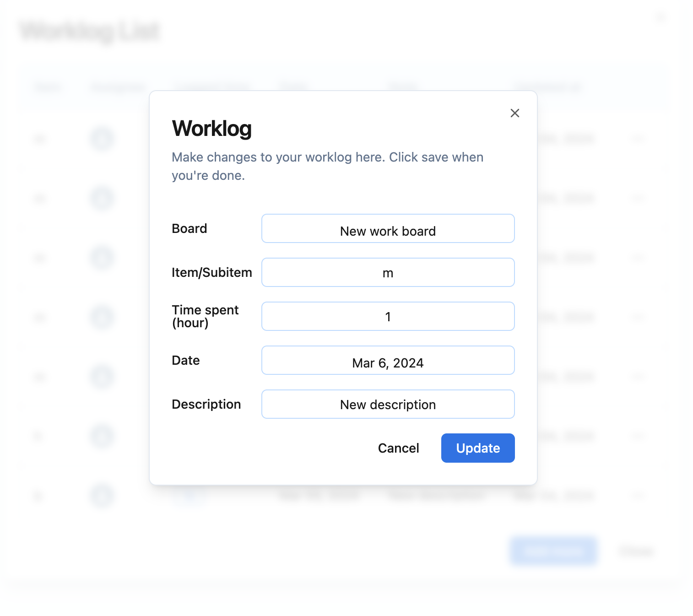693x616 pixels.
Task: Click into the New description text field
Action: click(x=388, y=404)
